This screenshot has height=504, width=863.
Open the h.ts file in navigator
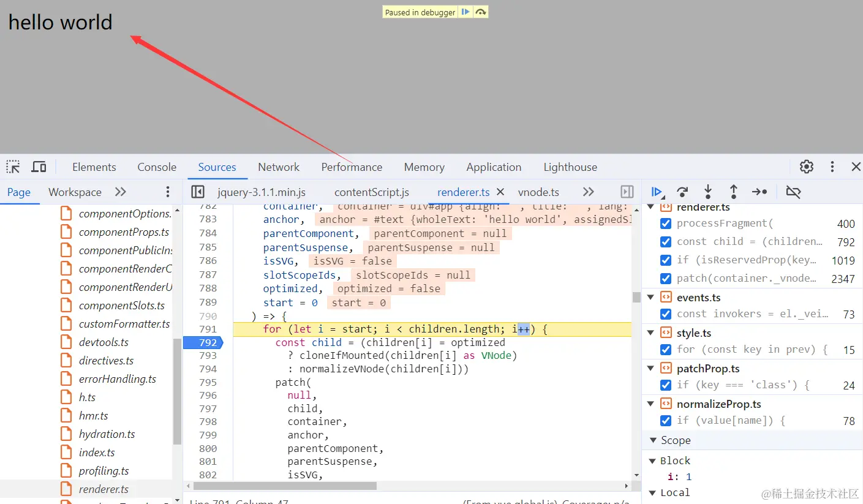point(87,397)
